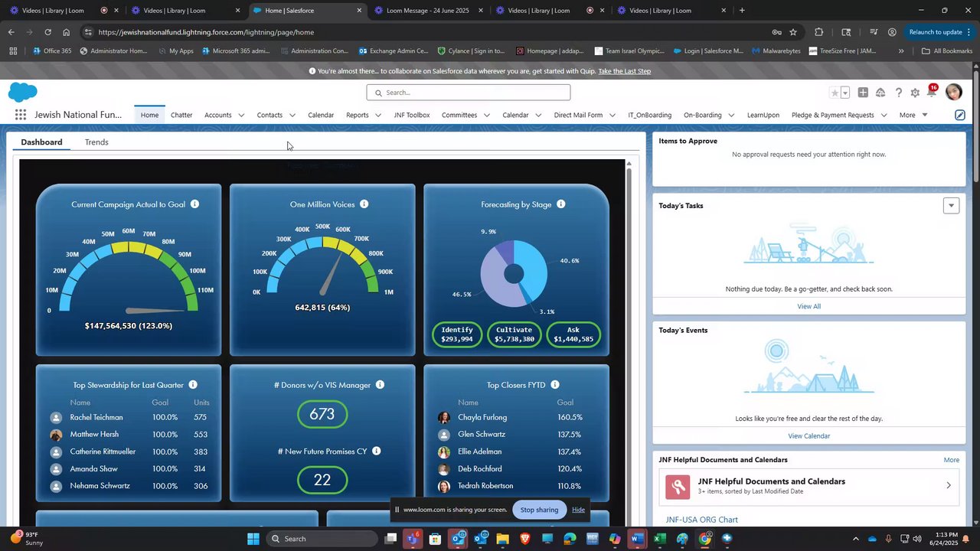Open Windows Start menu
Image resolution: width=980 pixels, height=551 pixels.
tap(253, 539)
